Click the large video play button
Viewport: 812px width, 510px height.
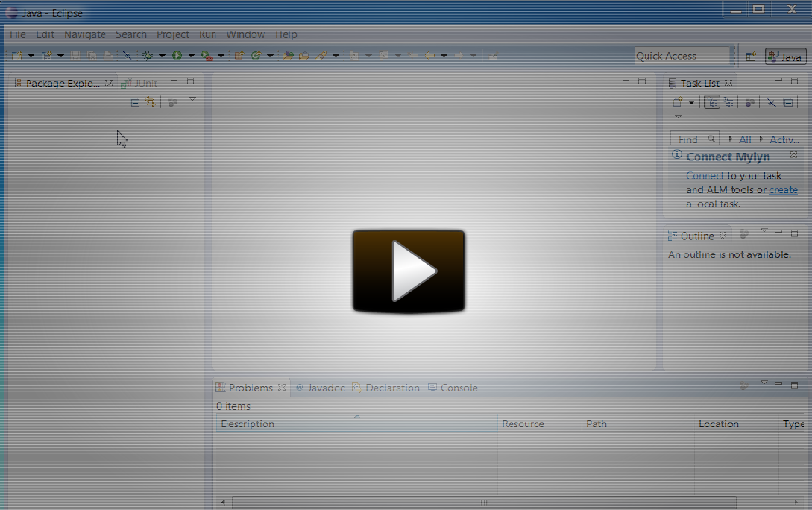[x=408, y=271]
